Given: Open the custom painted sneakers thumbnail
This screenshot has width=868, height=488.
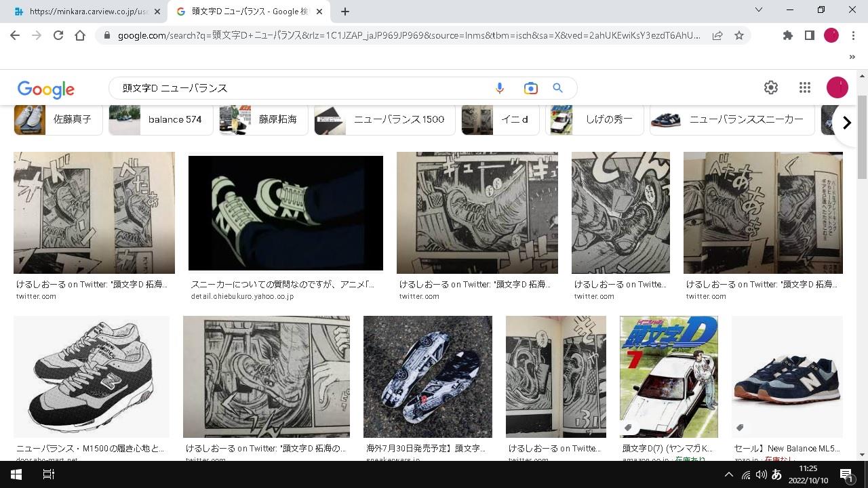Looking at the screenshot, I should 428,377.
